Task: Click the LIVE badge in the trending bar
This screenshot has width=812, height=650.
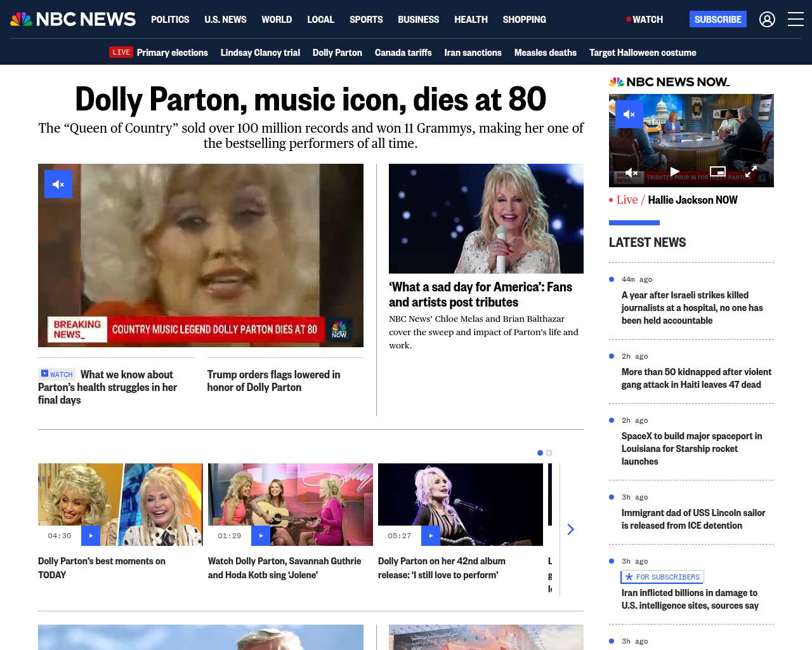Action: pyautogui.click(x=121, y=52)
